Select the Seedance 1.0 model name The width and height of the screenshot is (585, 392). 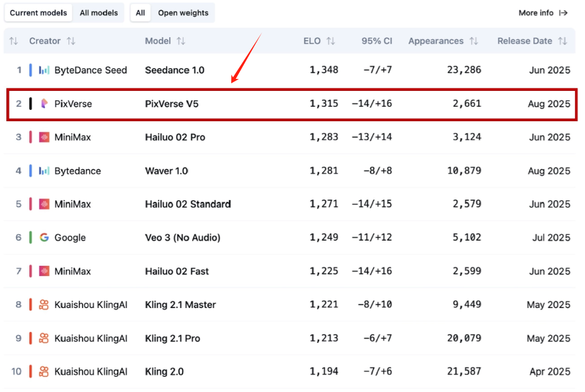pos(174,70)
